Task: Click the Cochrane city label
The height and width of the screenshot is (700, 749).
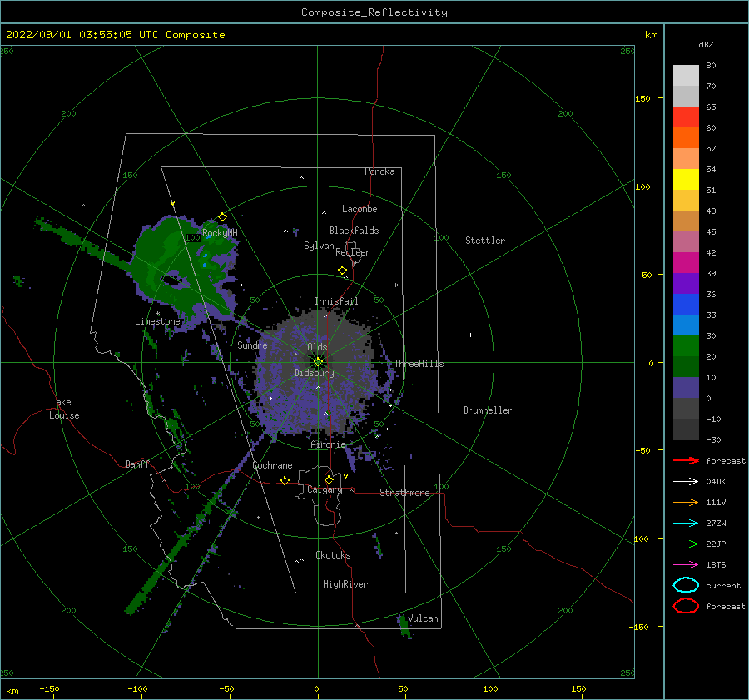Action: tap(272, 465)
